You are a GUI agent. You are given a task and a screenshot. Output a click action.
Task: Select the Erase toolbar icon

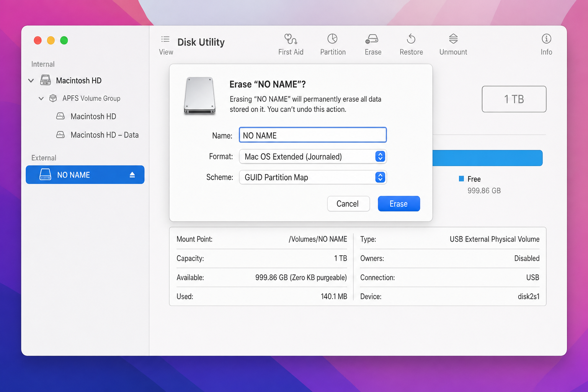(372, 39)
